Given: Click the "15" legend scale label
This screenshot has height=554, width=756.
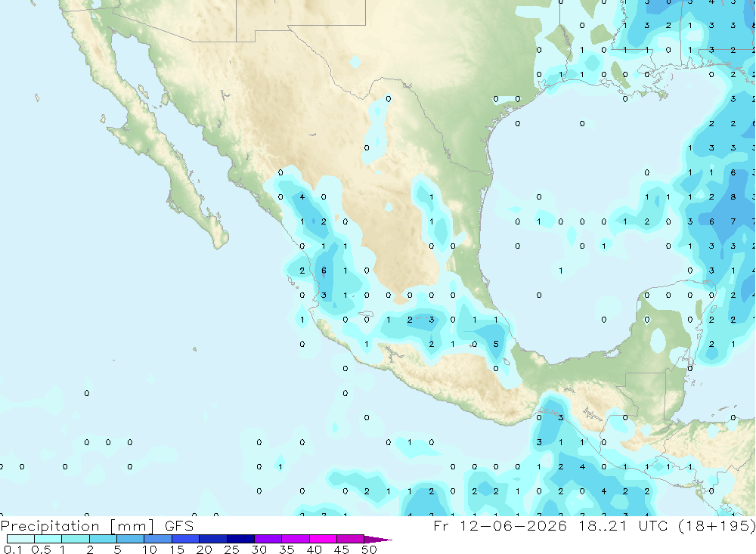Looking at the screenshot, I should 177,549.
